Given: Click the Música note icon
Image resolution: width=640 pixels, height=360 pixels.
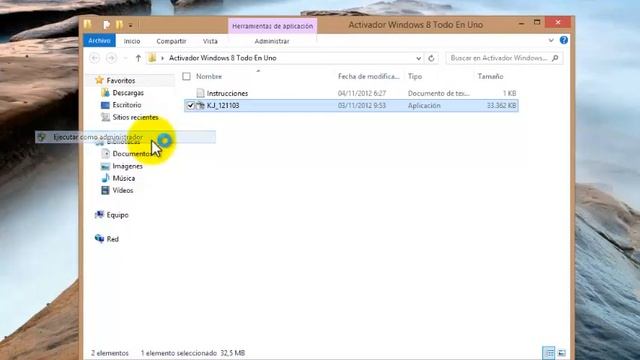Looking at the screenshot, I should (x=105, y=178).
